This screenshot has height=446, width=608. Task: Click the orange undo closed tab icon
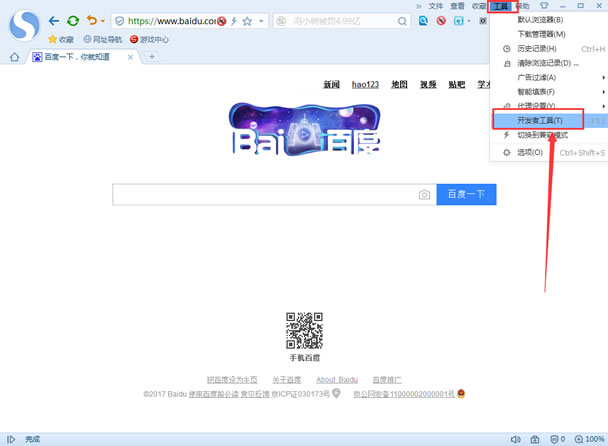click(x=92, y=20)
